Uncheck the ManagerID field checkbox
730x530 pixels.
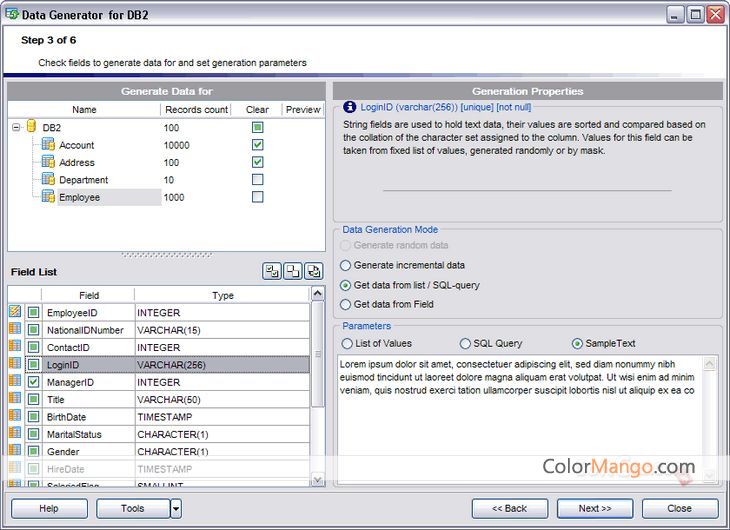pyautogui.click(x=34, y=382)
